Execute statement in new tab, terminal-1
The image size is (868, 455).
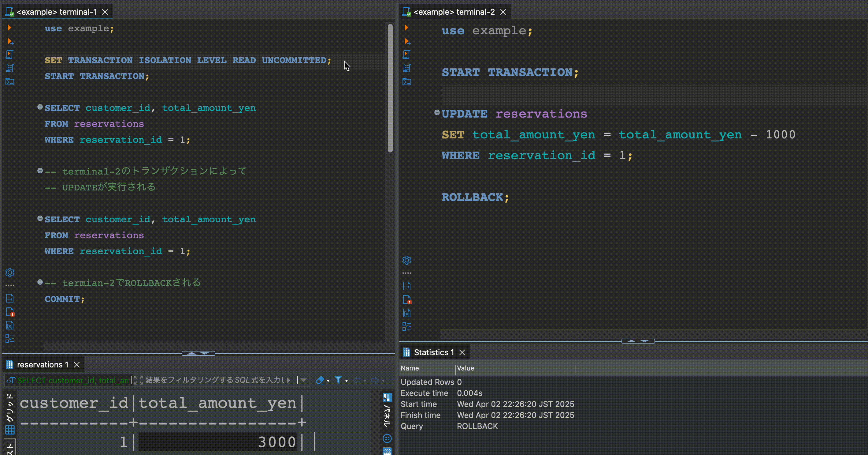[x=10, y=41]
